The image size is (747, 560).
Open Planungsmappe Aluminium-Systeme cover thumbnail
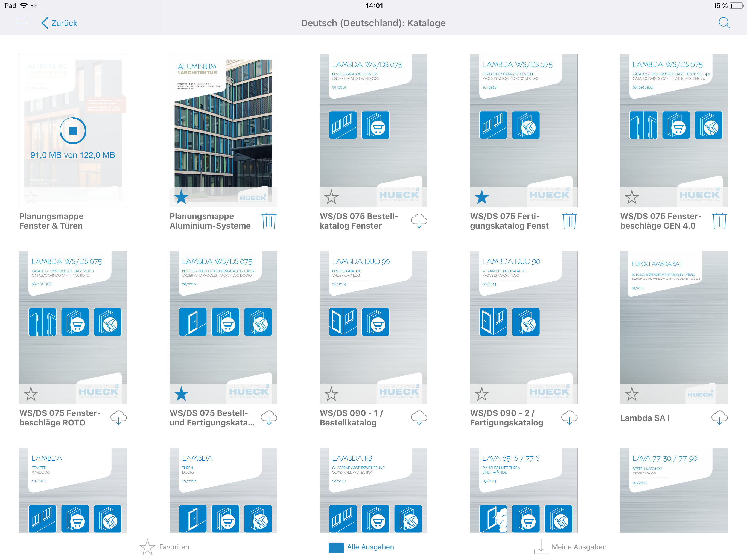coord(223,131)
